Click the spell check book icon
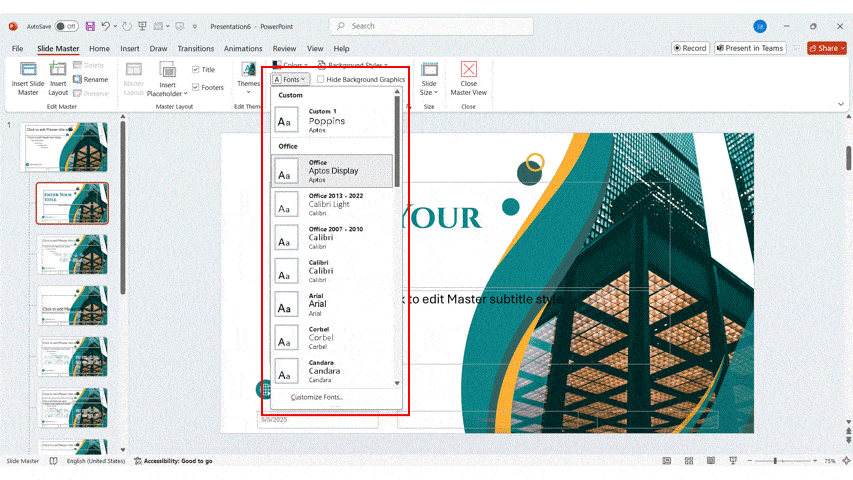This screenshot has width=853, height=480. [x=53, y=461]
